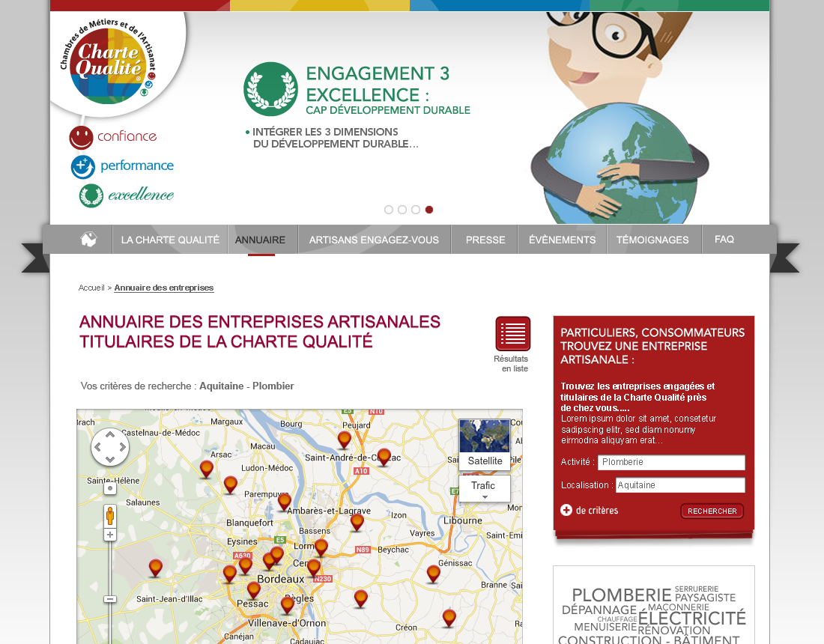Screen dimensions: 824x644
Task: Click the Activité field containing Plomberie
Action: 671,462
